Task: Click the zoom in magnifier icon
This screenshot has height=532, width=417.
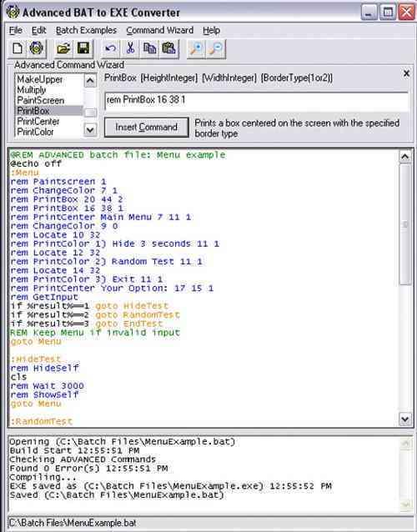Action: pos(197,48)
